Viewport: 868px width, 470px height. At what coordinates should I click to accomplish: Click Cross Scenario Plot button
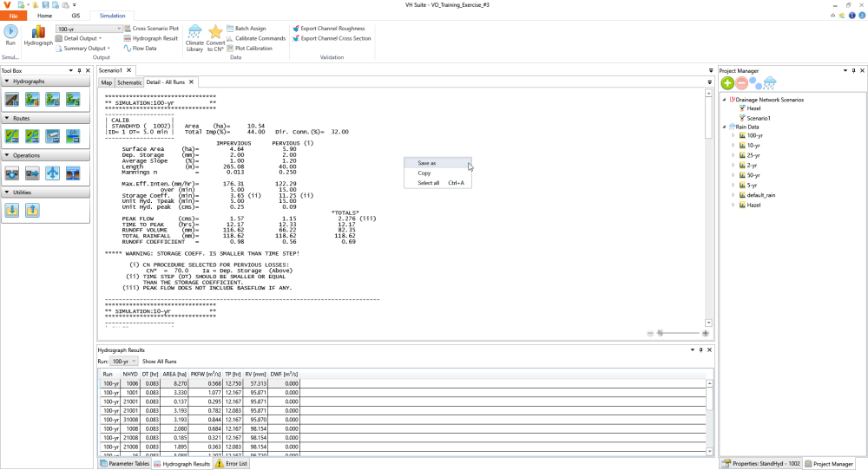(151, 29)
